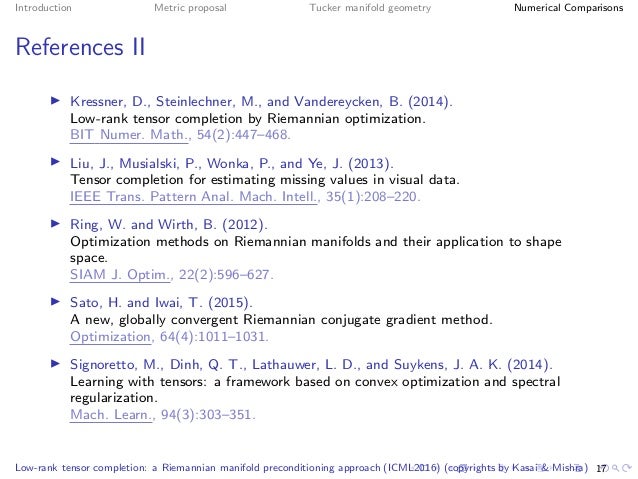The height and width of the screenshot is (479, 638).
Task: Click the triangle bullet beside Liu reference
Action: 56,162
